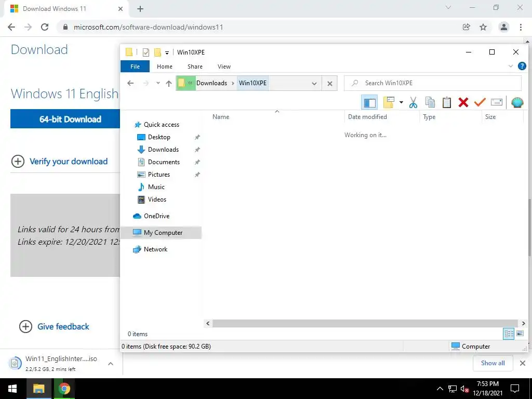This screenshot has width=532, height=399.
Task: Open Chrome three-dot menu
Action: click(x=521, y=27)
